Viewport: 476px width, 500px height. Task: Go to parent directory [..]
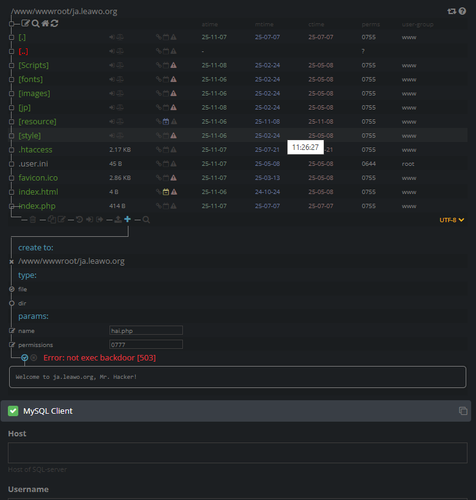[23, 51]
